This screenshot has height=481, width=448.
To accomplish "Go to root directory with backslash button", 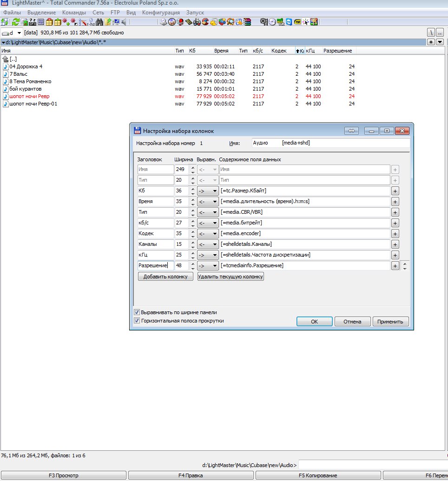I will click(x=431, y=33).
